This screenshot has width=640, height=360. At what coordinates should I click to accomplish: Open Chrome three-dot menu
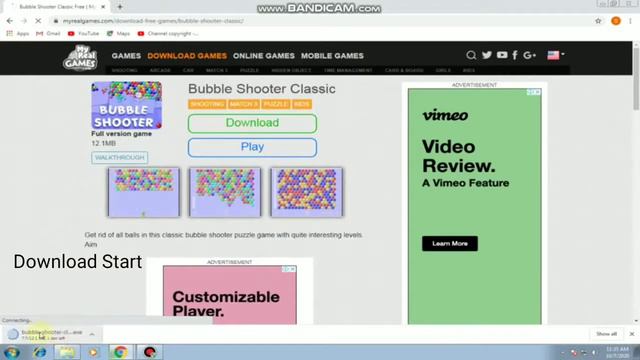(630, 21)
